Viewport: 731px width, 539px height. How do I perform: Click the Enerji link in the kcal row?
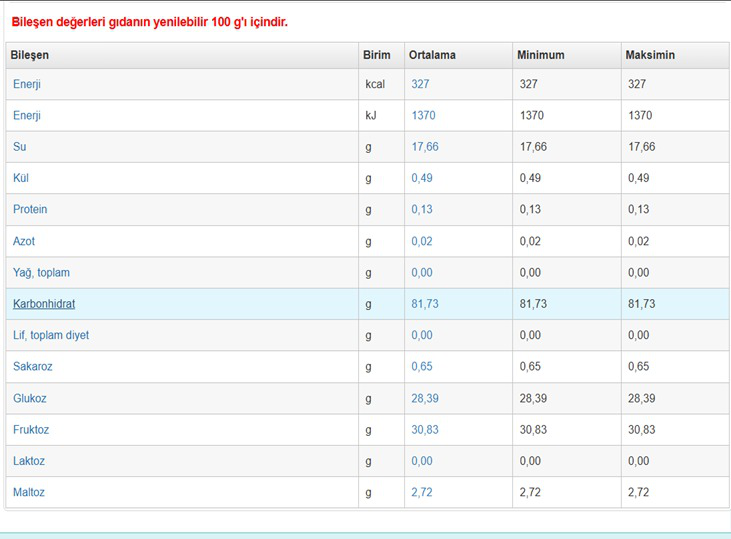(x=27, y=84)
